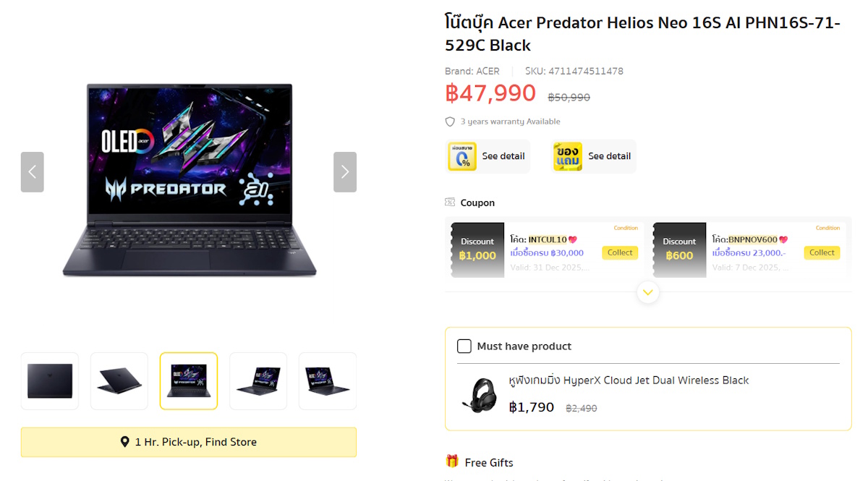Click the 1 Hr. Pick-up Find Store button
This screenshot has width=868, height=481.
pyautogui.click(x=189, y=442)
